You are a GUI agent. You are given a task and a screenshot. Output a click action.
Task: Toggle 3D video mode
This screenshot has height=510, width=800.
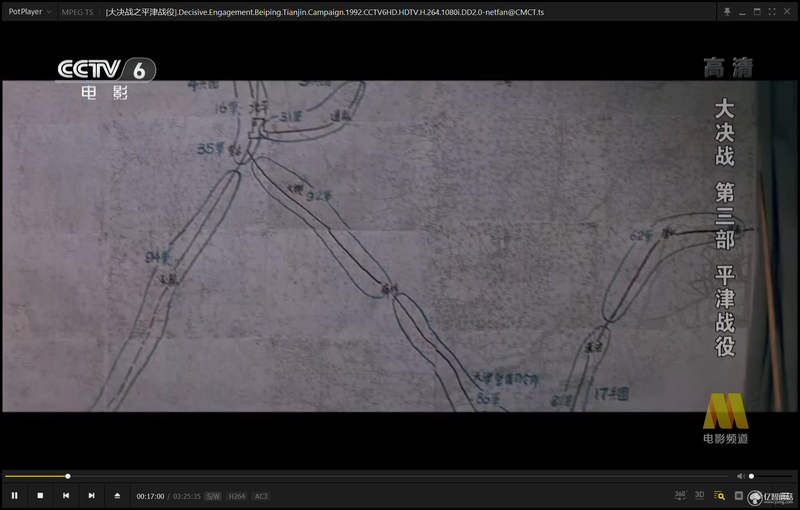(x=699, y=495)
